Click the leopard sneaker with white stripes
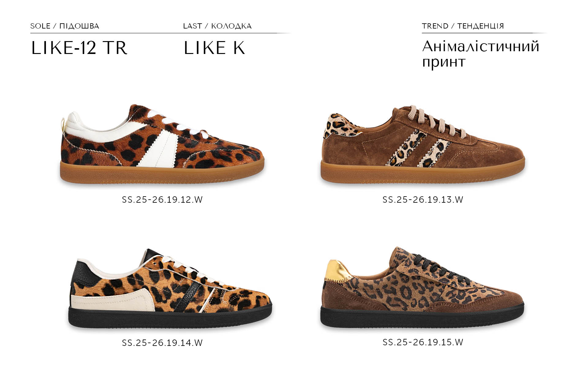The height and width of the screenshot is (368, 588). [x=162, y=144]
